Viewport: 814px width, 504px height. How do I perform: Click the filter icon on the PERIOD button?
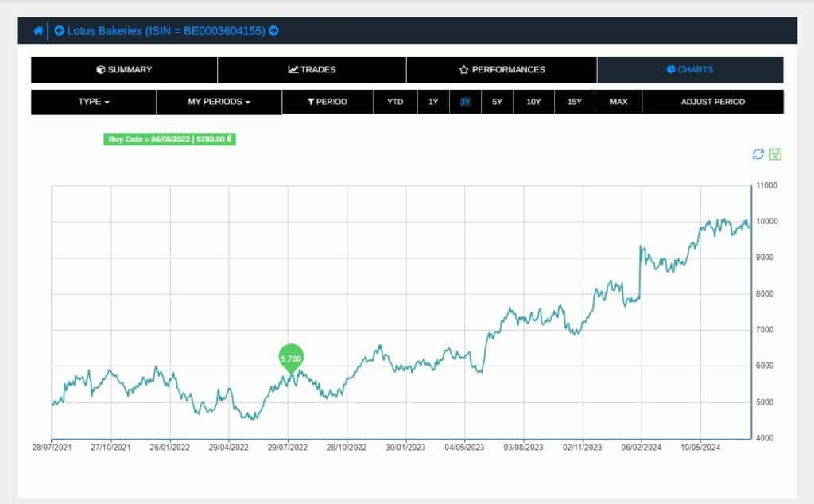pyautogui.click(x=311, y=102)
